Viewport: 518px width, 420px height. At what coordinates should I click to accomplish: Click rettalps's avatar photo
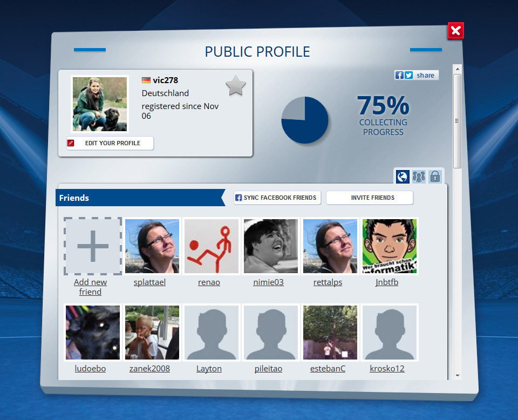(330, 246)
